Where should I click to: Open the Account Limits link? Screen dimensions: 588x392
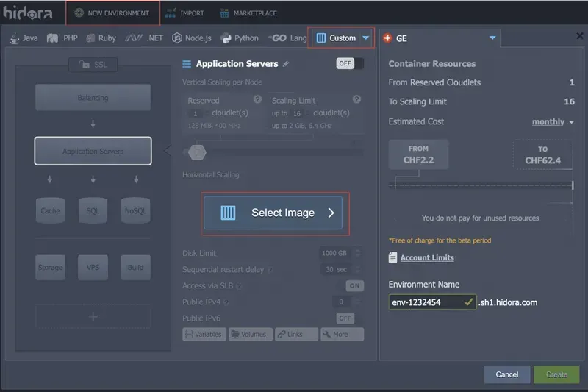click(426, 258)
